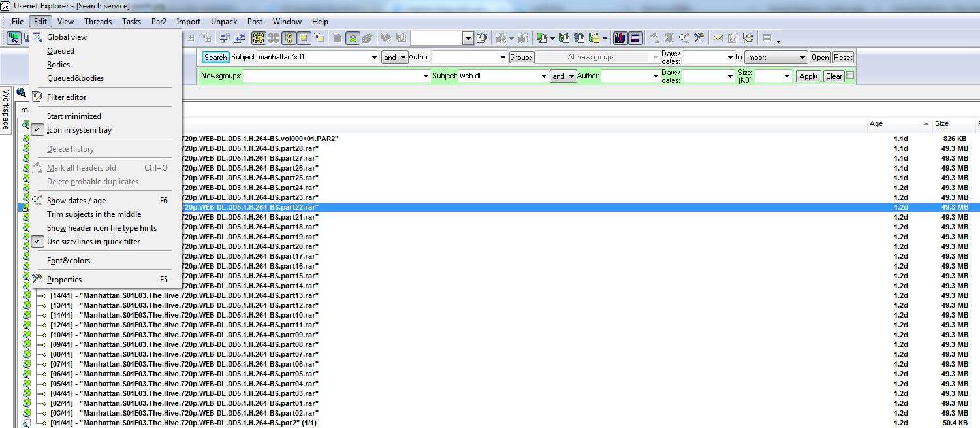The width and height of the screenshot is (980, 428).
Task: Click the envelope icon in the toolbar
Action: 718,38
